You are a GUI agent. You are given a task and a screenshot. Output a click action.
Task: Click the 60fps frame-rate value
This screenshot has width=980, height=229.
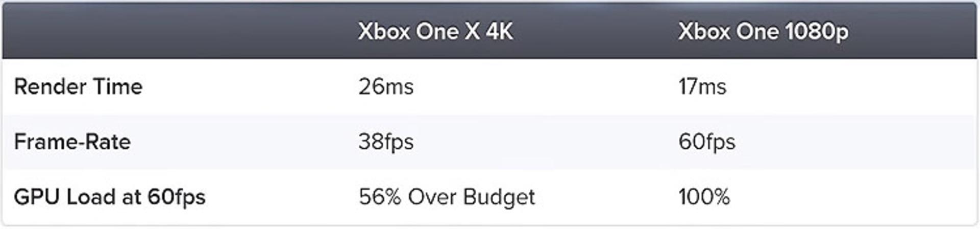[707, 142]
